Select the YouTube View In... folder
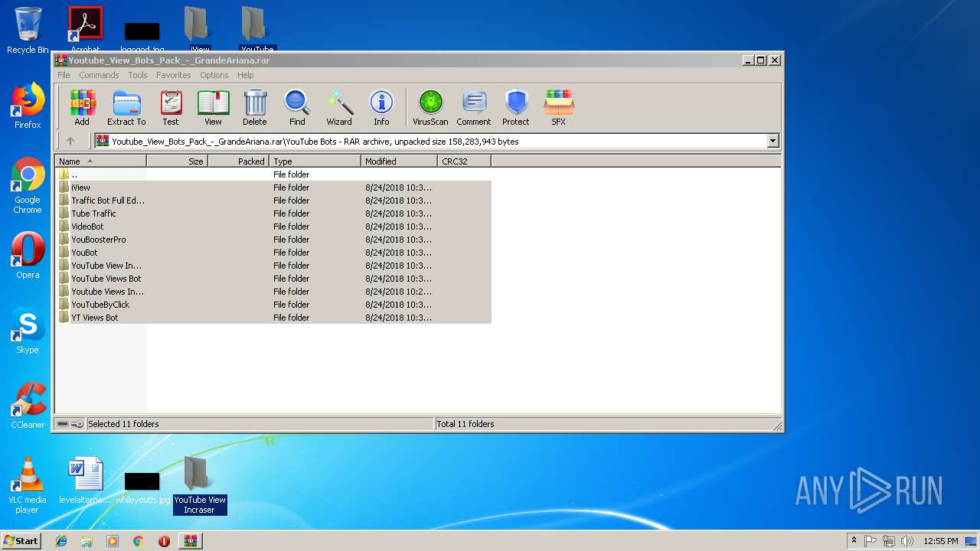Viewport: 980px width, 551px height. pyautogui.click(x=273, y=266)
